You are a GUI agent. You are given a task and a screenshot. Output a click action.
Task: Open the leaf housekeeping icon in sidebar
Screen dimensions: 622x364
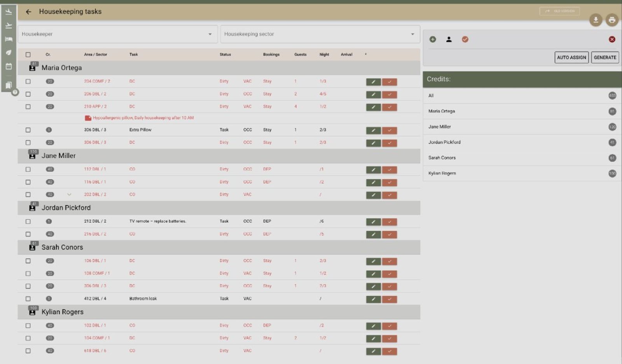tap(9, 52)
